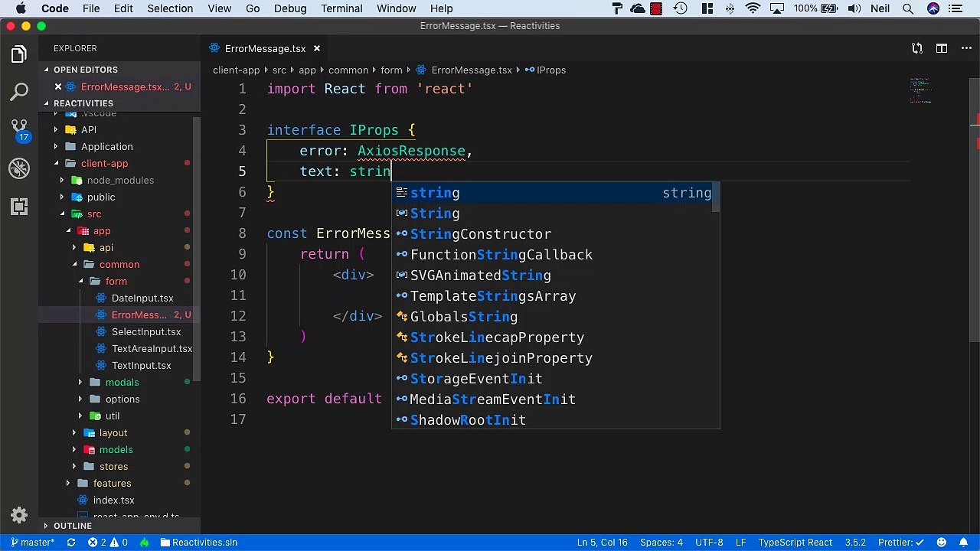
Task: Open the Selection menu
Action: coord(170,8)
